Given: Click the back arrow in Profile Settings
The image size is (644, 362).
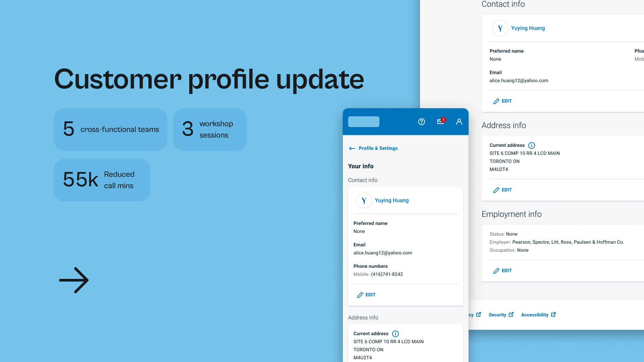Looking at the screenshot, I should [352, 148].
